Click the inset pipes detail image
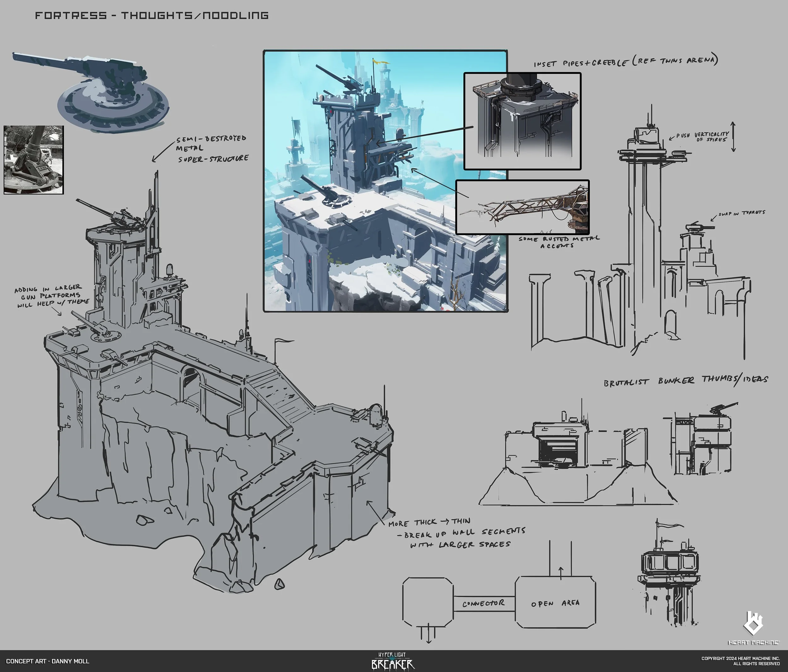This screenshot has width=788, height=672. point(522,121)
